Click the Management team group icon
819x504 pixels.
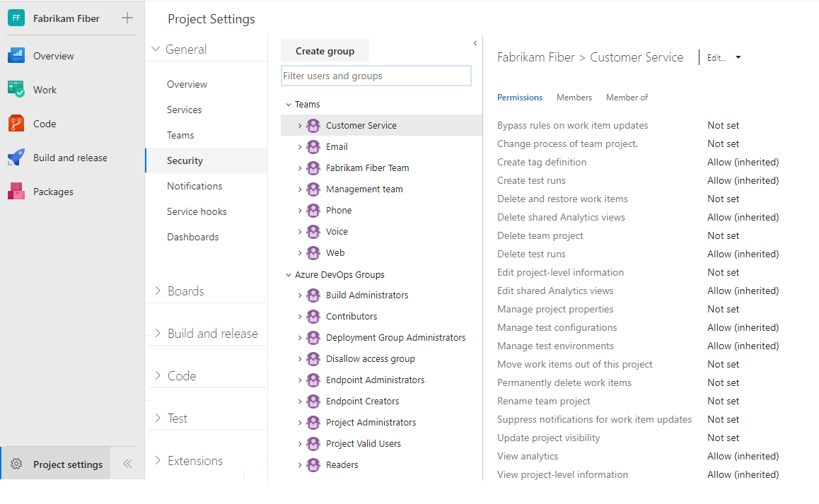point(313,189)
